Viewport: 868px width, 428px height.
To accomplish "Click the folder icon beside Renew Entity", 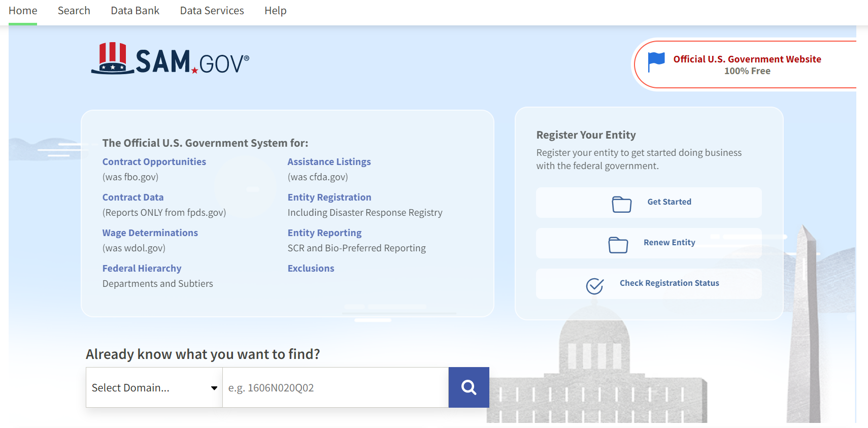I will click(x=618, y=245).
